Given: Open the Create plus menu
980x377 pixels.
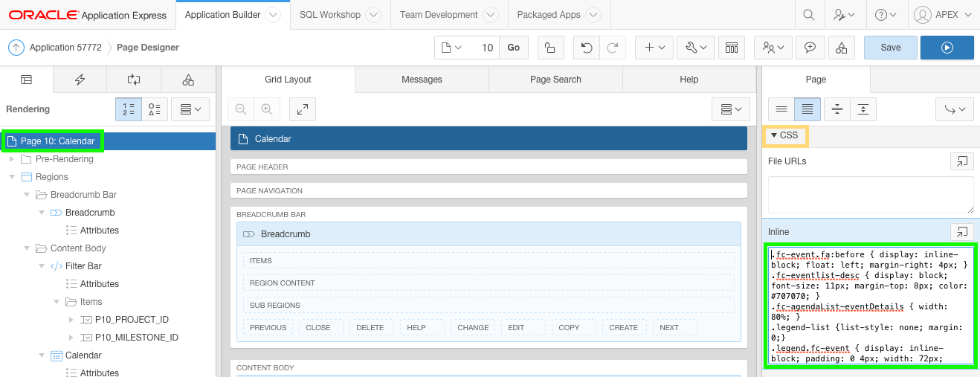Looking at the screenshot, I should (x=654, y=48).
